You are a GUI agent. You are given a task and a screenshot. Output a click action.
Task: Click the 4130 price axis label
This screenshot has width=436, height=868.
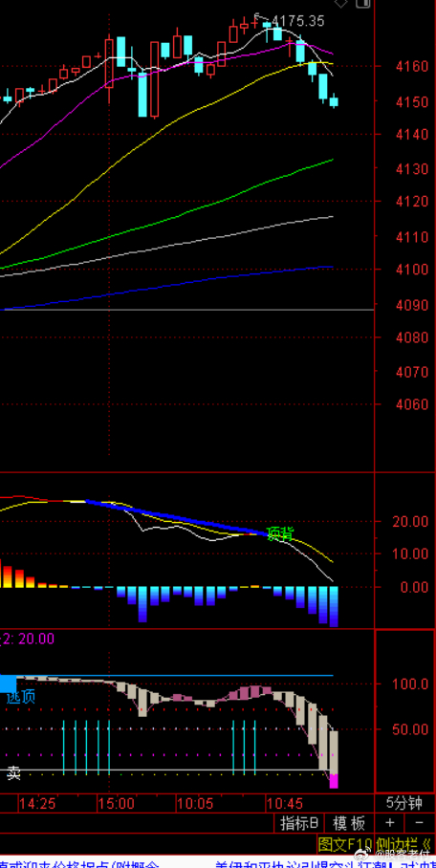(413, 169)
